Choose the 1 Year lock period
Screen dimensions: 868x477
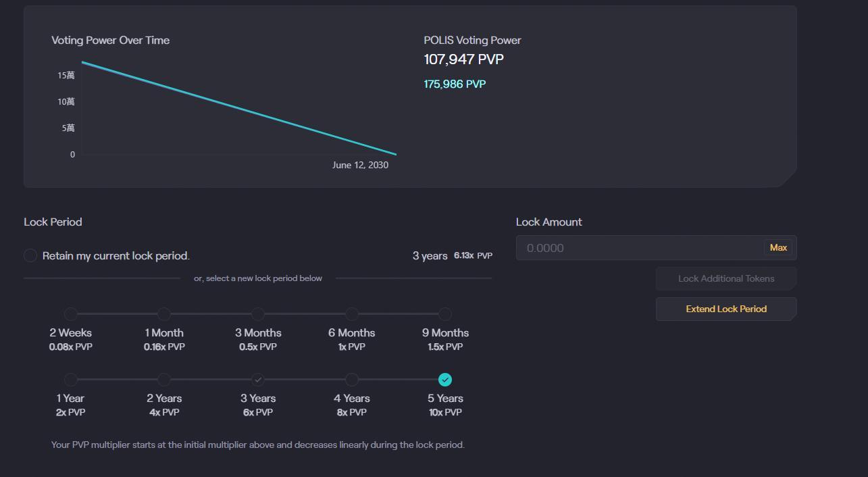tap(71, 380)
